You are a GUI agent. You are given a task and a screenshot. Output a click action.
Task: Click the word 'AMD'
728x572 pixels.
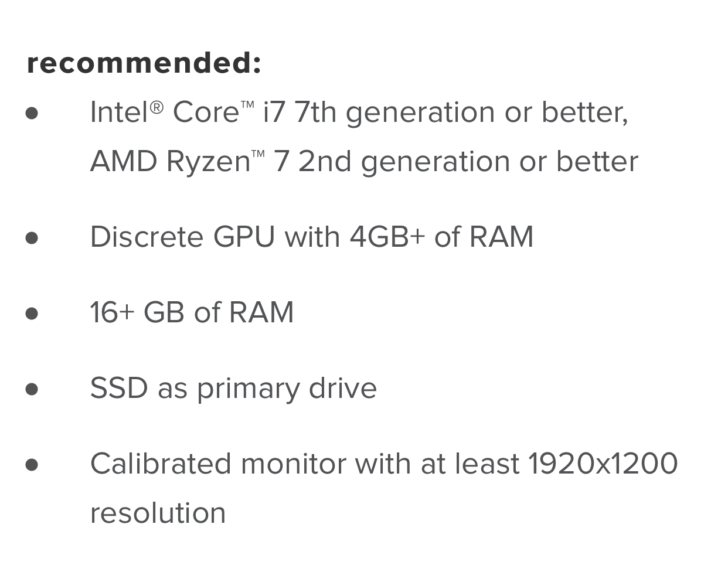[x=124, y=162]
